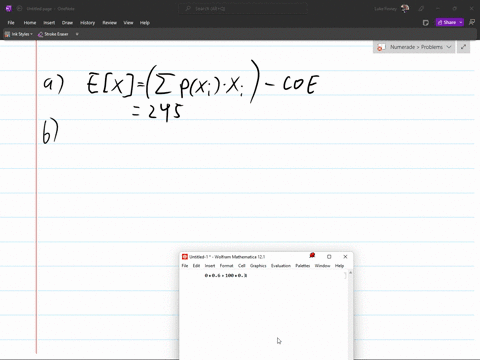
Task: Open Mathematica Evaluation menu
Action: (281, 266)
